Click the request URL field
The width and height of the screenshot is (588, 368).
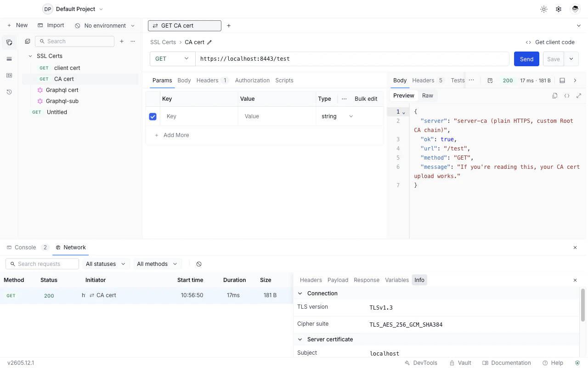[352, 59]
